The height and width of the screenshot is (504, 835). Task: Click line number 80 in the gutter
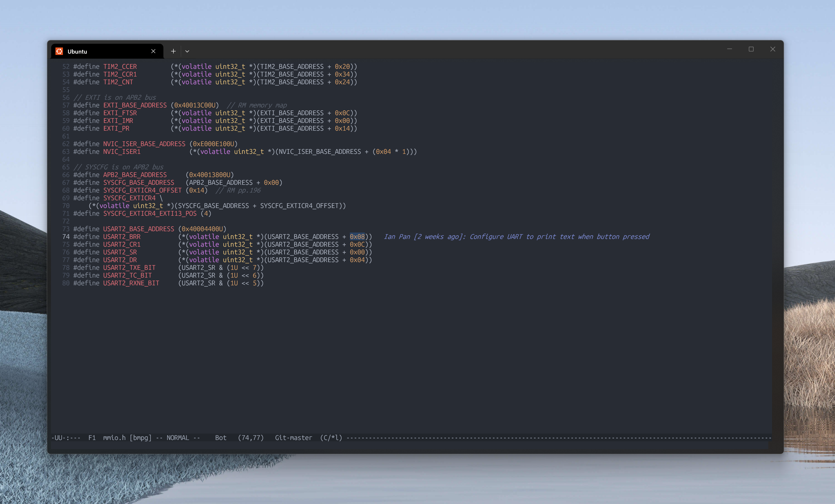coord(66,283)
